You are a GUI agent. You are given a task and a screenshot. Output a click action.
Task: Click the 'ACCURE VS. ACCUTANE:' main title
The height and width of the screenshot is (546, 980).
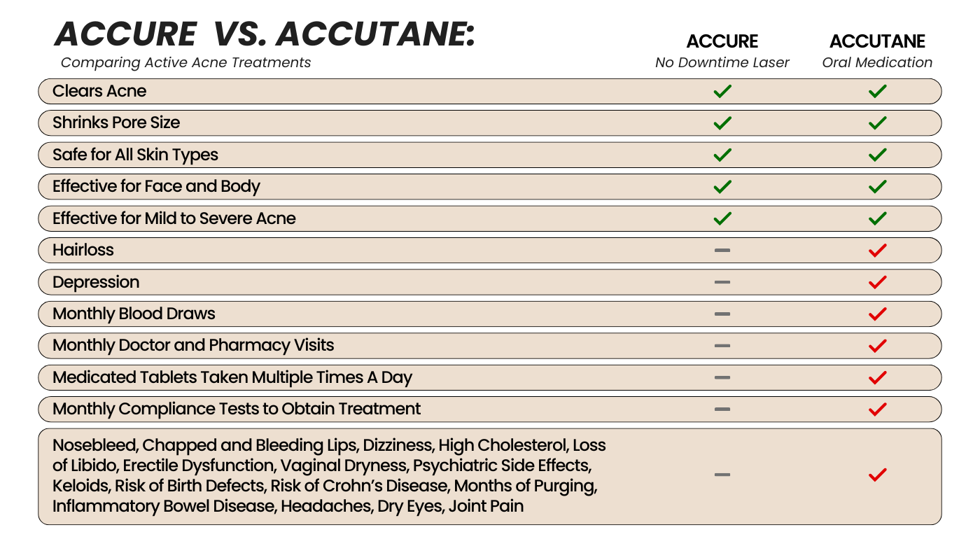pyautogui.click(x=265, y=34)
